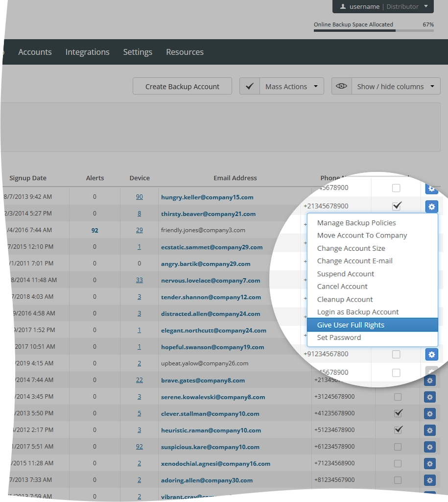
Task: Click gear icon in serene.kowalevski row
Action: click(x=430, y=397)
